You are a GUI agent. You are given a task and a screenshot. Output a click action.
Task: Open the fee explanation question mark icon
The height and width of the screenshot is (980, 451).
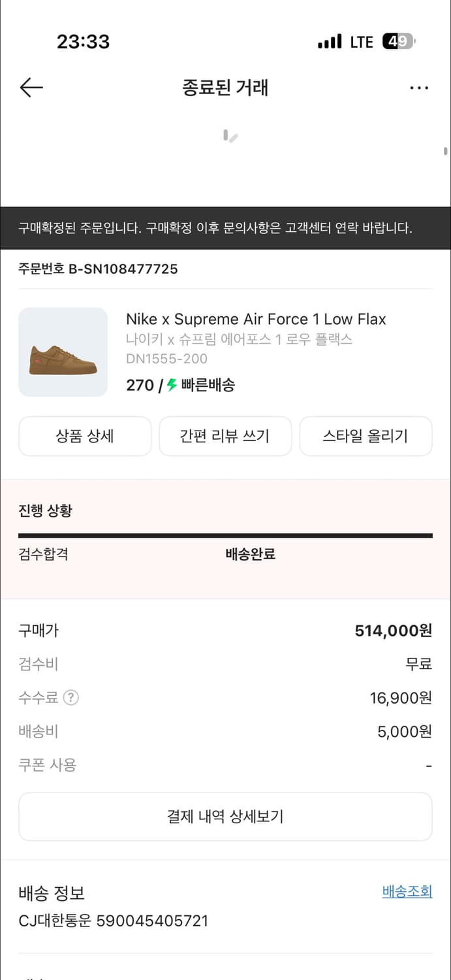click(x=72, y=698)
